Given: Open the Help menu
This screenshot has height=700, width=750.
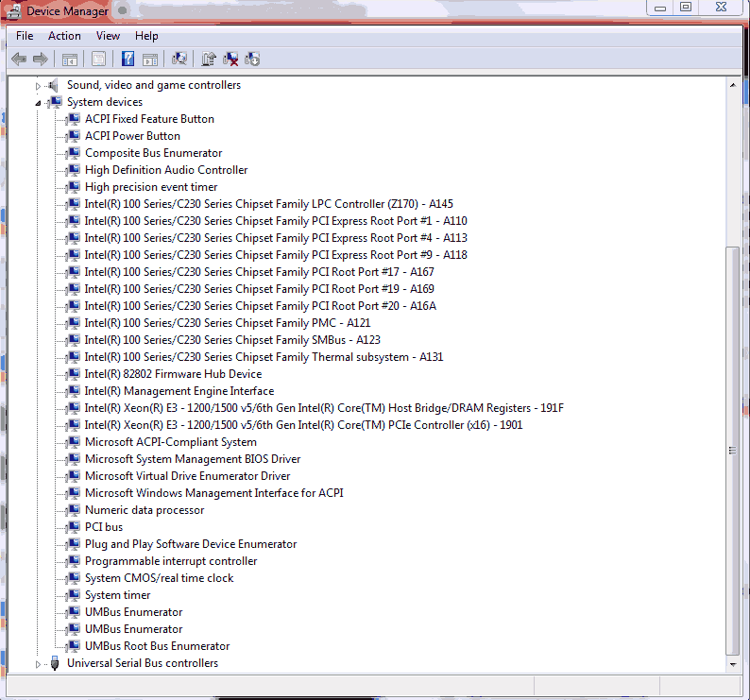Looking at the screenshot, I should click(x=146, y=36).
